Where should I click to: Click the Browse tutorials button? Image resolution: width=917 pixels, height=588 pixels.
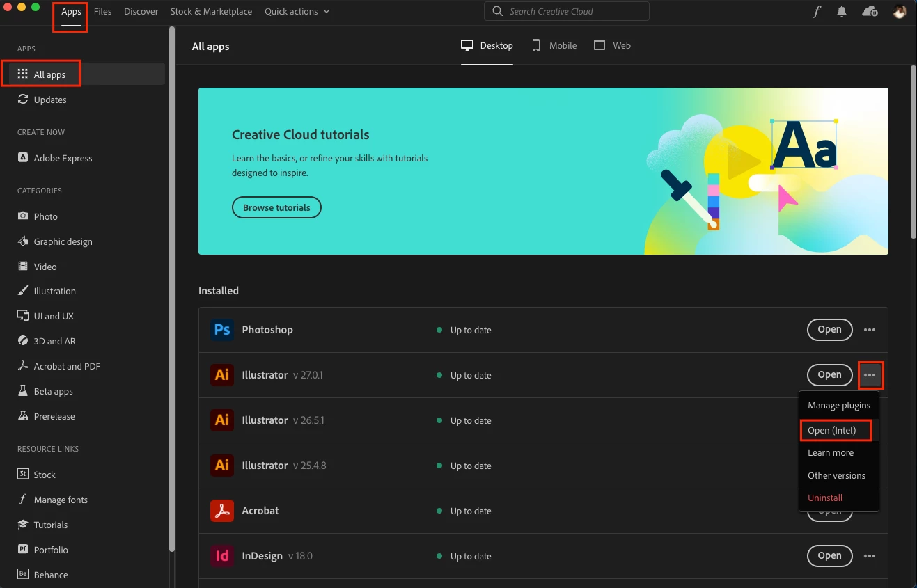276,207
